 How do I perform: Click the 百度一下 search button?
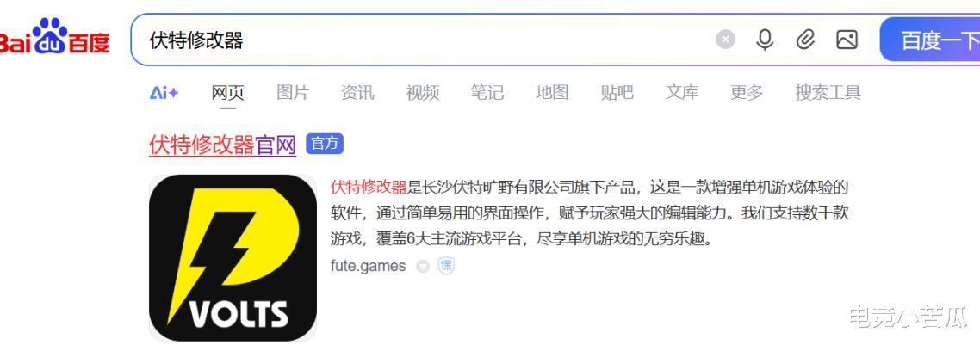tap(930, 40)
